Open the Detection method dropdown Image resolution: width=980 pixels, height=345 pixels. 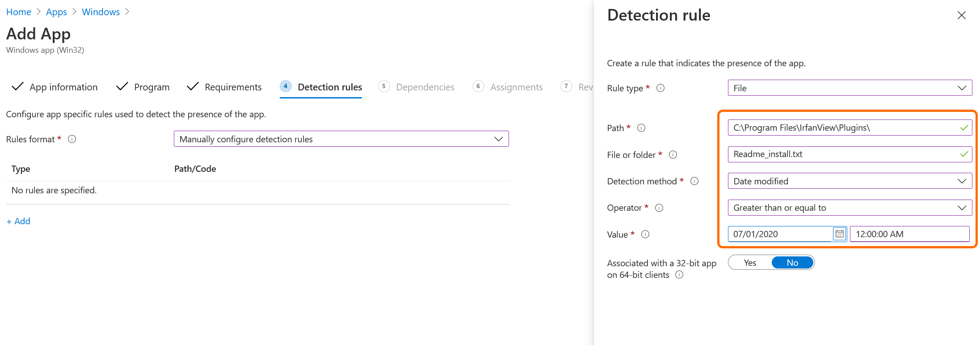point(849,181)
